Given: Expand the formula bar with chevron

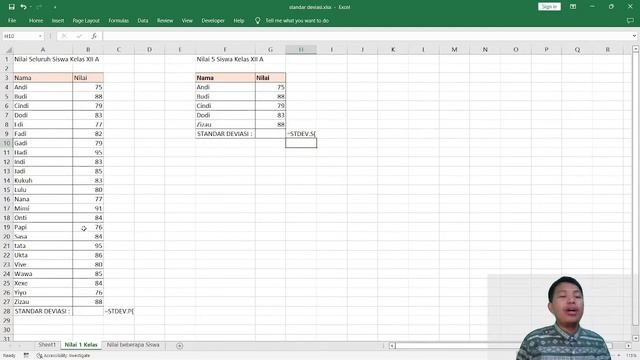Looking at the screenshot, I should (634, 36).
